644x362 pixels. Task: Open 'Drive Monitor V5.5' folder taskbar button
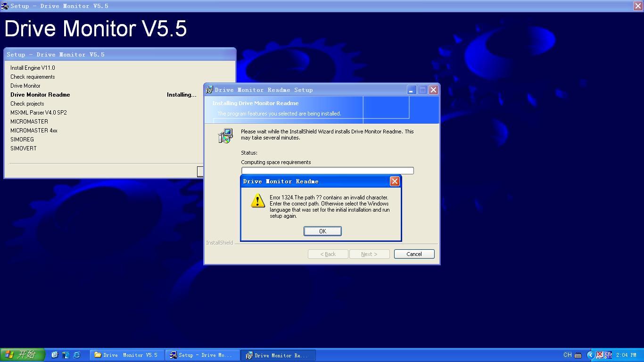(127, 355)
